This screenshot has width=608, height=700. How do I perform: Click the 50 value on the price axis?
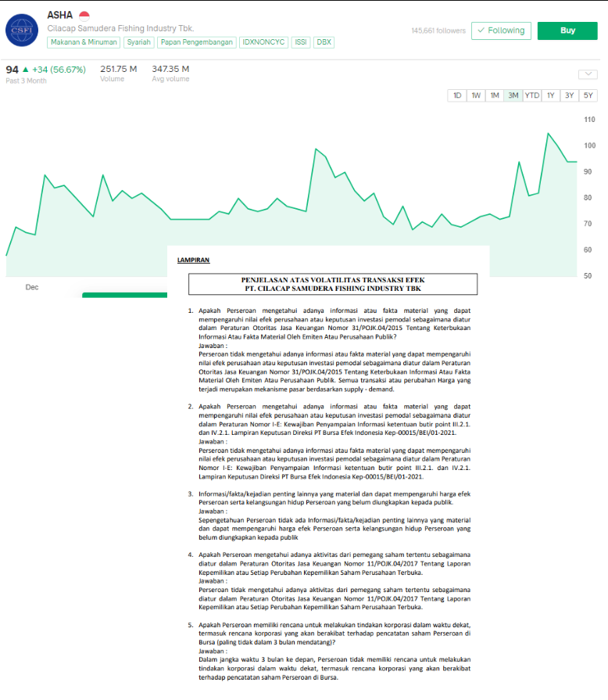[x=588, y=276]
